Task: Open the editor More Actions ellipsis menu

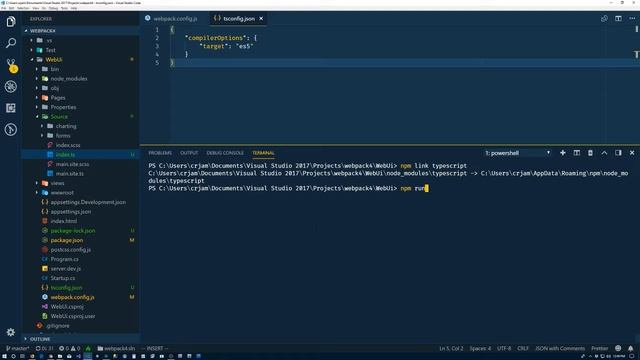Action: point(632,18)
